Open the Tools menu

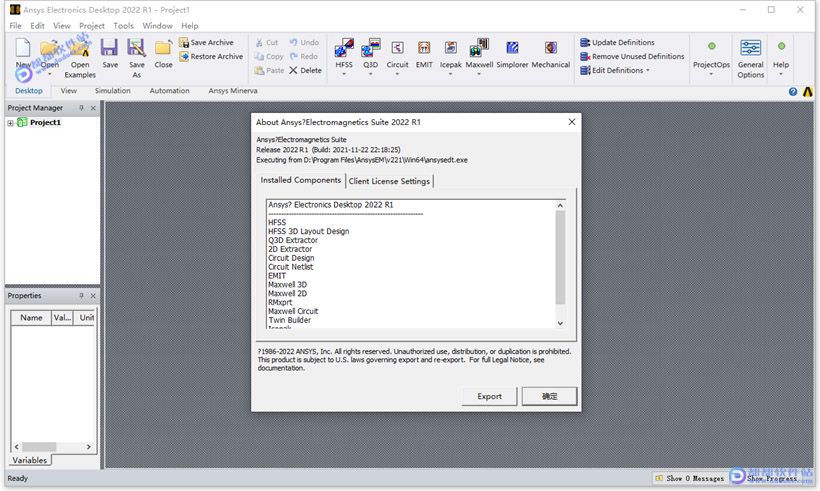[x=123, y=26]
